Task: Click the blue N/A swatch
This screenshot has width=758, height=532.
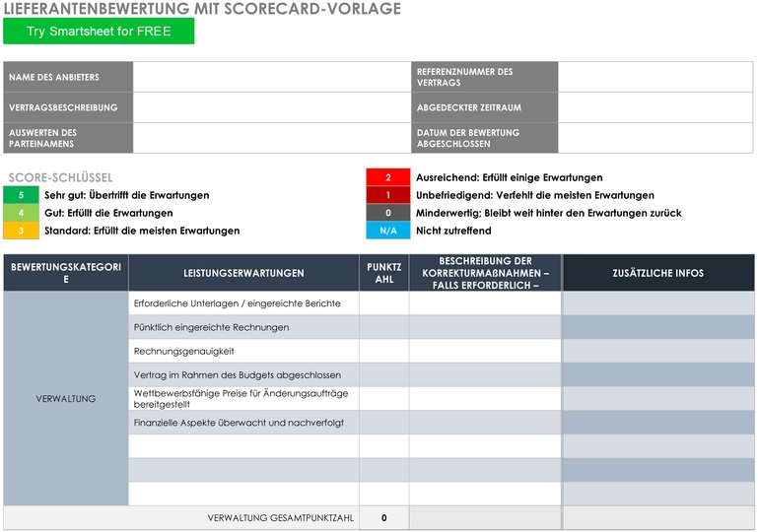Action: tap(388, 231)
